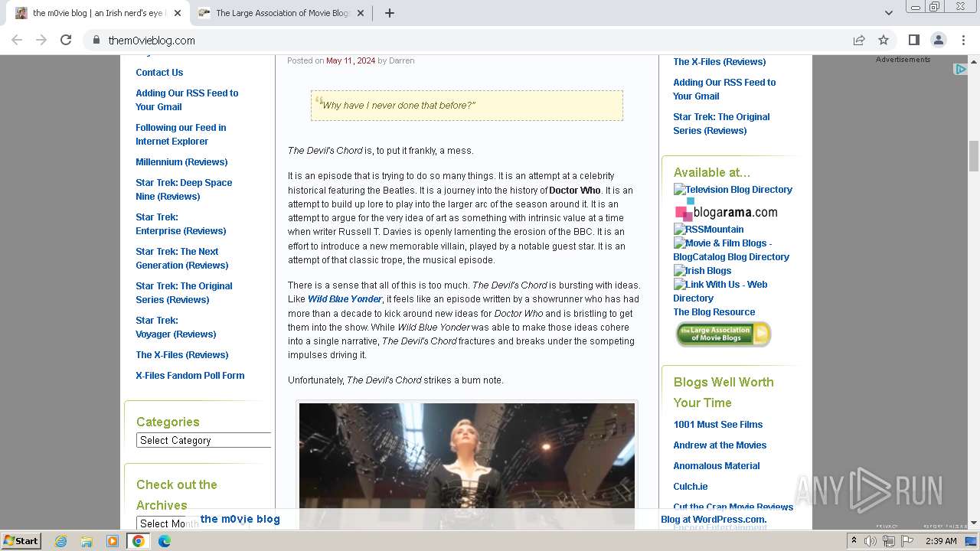
Task: Open X-Files Fandom Poll Form link
Action: pyautogui.click(x=190, y=375)
